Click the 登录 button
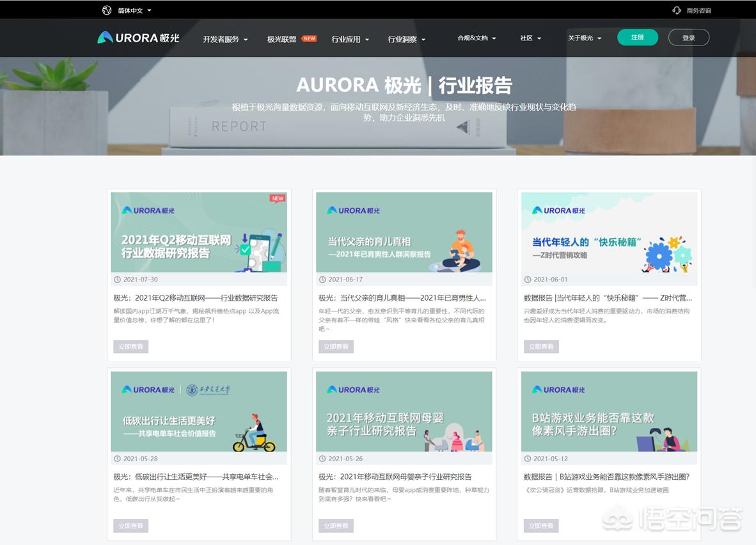 tap(688, 38)
